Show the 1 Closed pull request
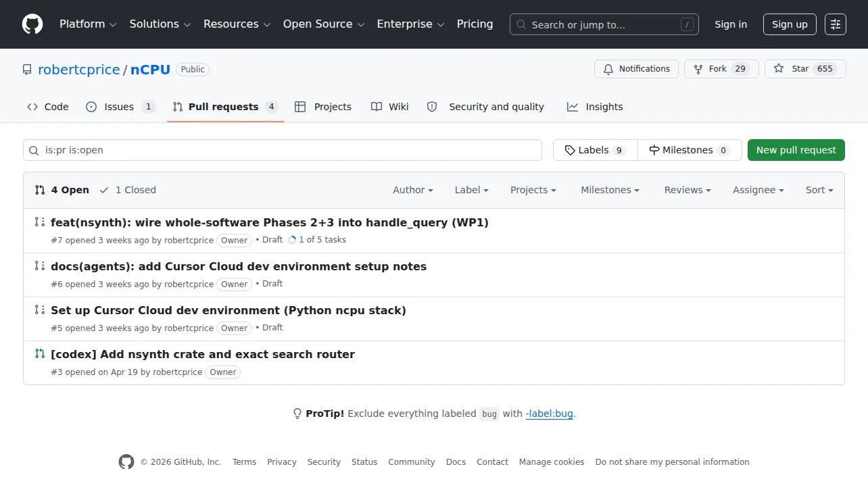The image size is (868, 498). pos(128,190)
